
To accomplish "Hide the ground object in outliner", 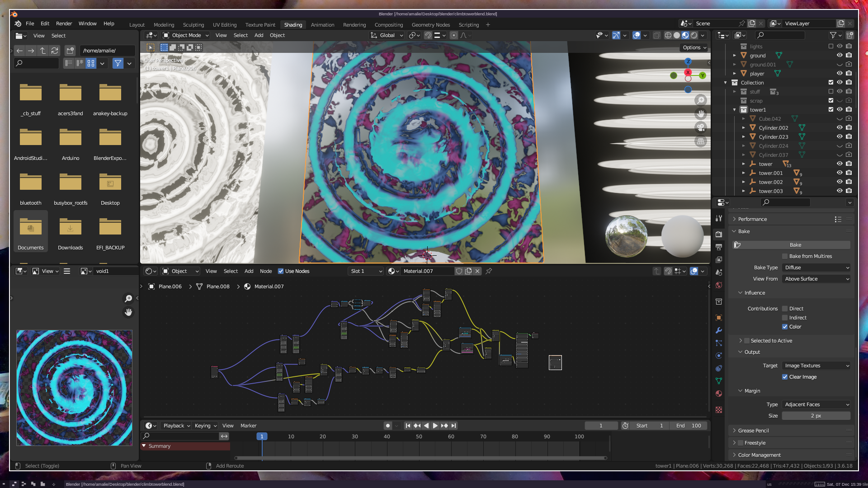I will click(x=840, y=55).
